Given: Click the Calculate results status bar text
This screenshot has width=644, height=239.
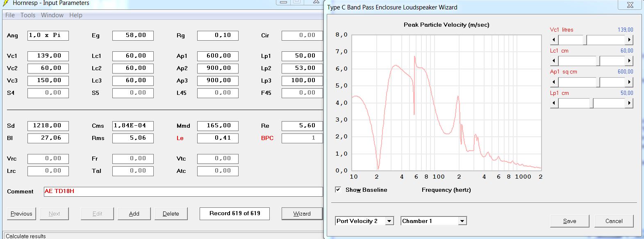Looking at the screenshot, I should pyautogui.click(x=26, y=236).
